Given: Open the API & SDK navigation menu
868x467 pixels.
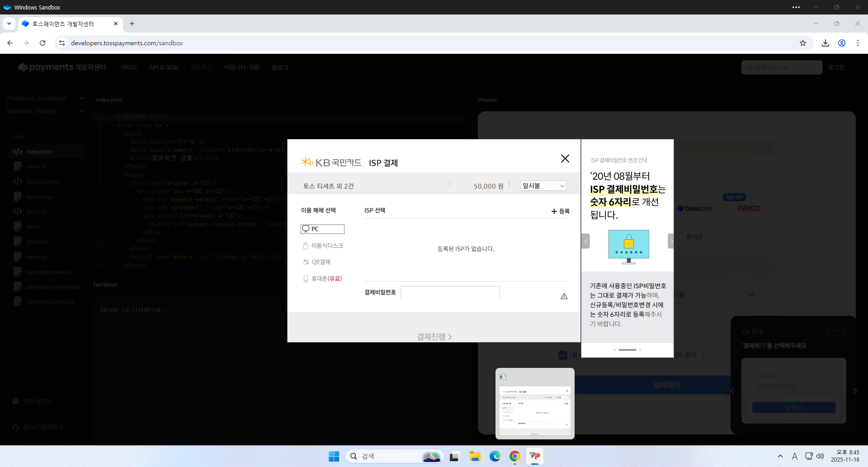Looking at the screenshot, I should (164, 67).
